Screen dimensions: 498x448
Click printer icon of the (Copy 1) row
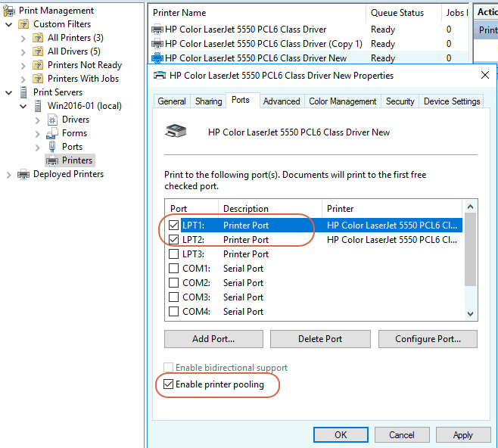point(157,44)
